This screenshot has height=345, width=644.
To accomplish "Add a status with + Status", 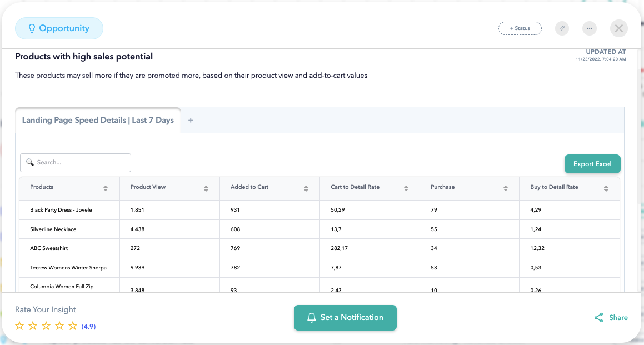I will [x=520, y=28].
